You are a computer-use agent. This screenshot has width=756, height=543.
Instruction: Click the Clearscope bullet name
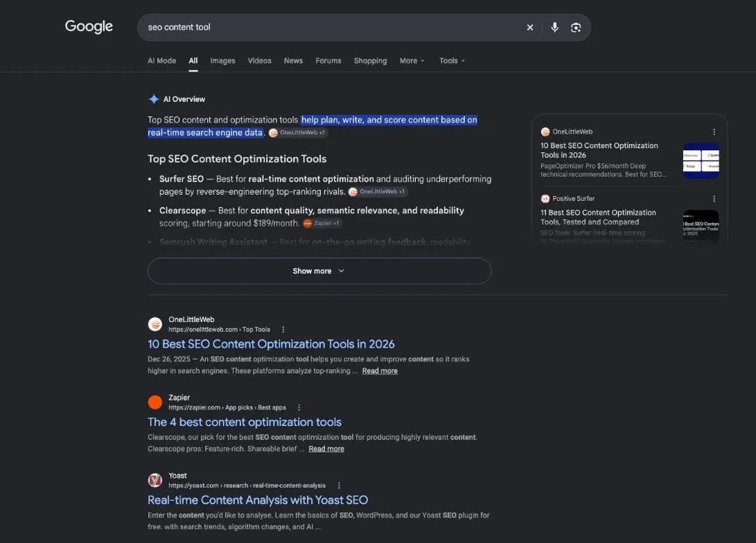point(182,211)
